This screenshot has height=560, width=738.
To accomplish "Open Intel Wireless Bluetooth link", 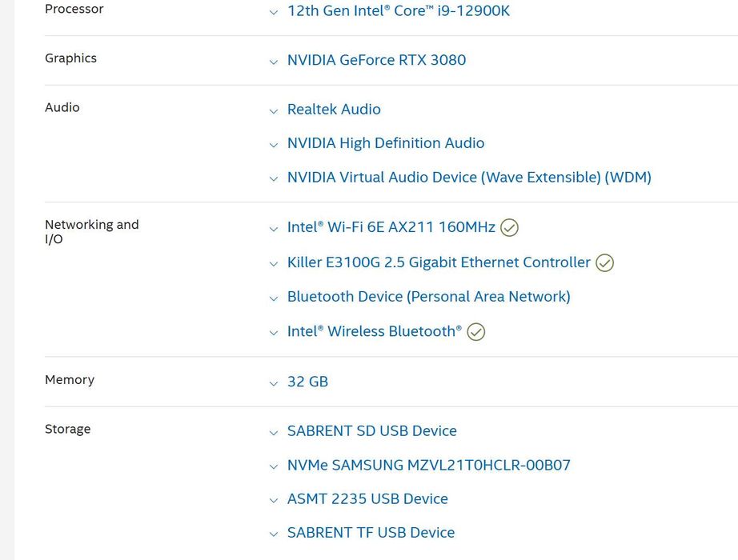I will (x=375, y=331).
